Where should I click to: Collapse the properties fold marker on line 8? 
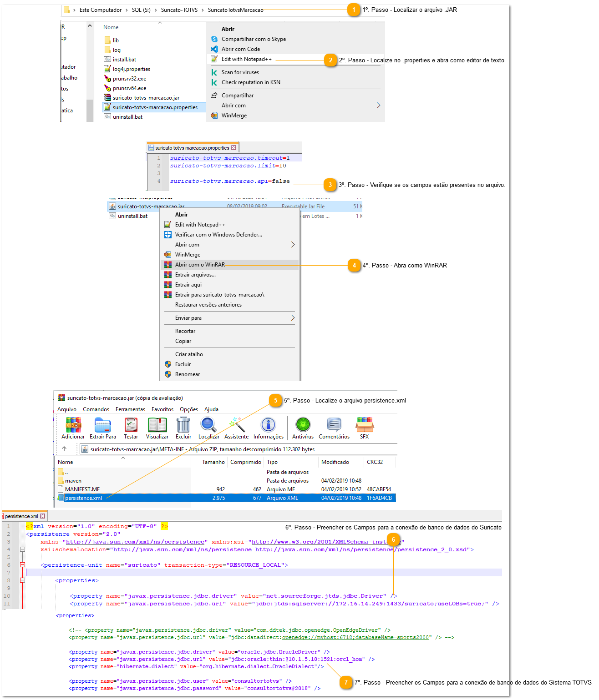point(22,580)
